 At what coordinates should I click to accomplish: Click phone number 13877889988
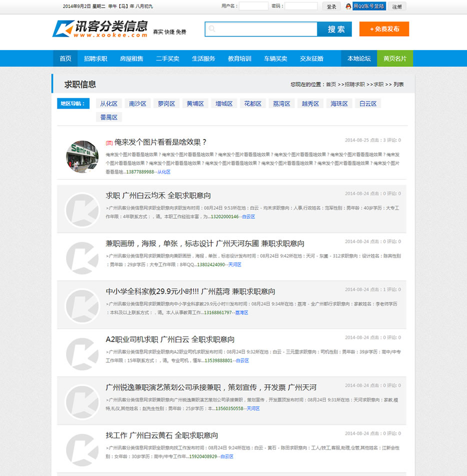click(140, 172)
